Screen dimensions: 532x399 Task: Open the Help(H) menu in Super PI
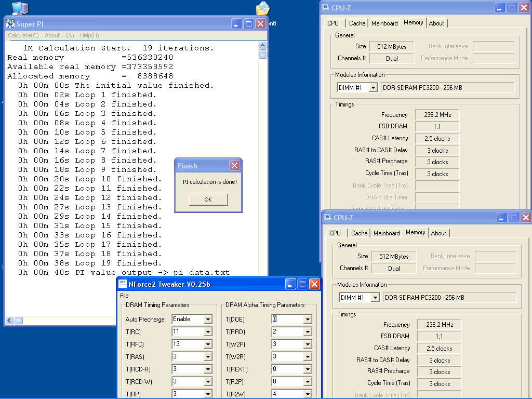coord(89,35)
